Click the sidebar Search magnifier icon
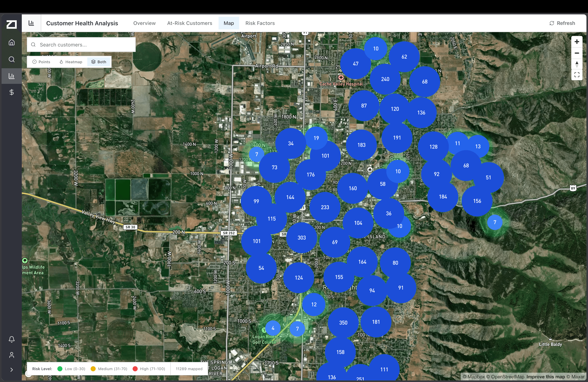This screenshot has height=382, width=588. click(x=12, y=59)
